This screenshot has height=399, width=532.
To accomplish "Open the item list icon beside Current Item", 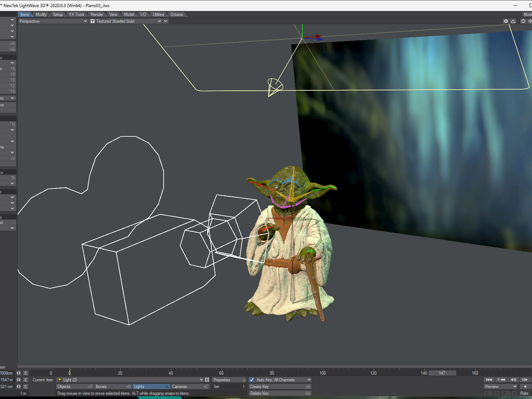I will pos(207,380).
